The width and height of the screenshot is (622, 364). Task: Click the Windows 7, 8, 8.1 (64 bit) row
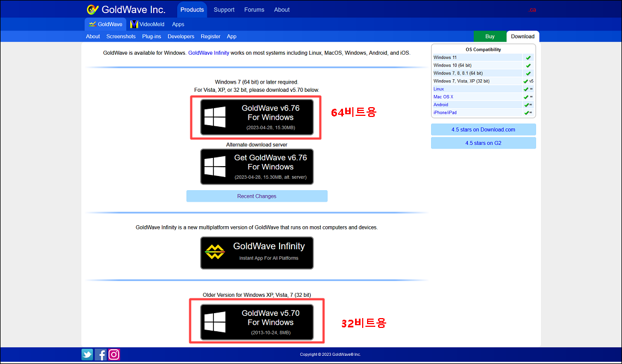[483, 73]
